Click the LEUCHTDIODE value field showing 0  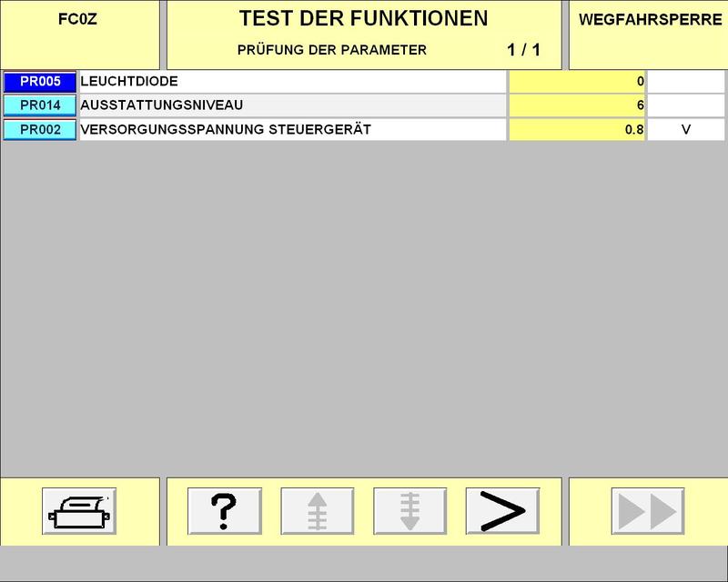pyautogui.click(x=577, y=82)
